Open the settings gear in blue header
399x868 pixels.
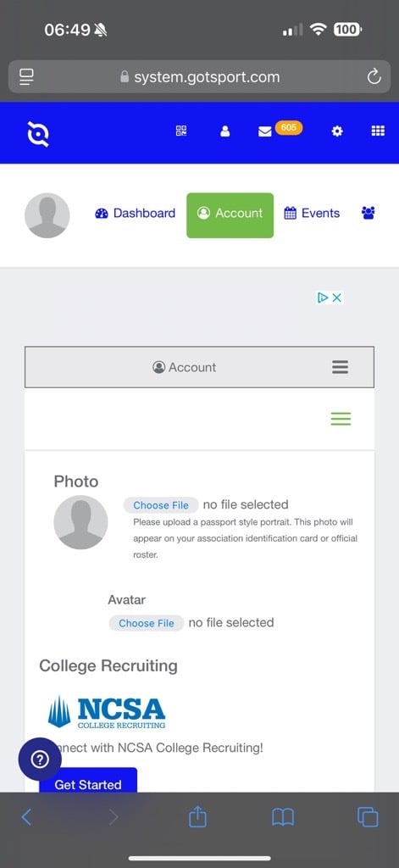click(x=336, y=131)
